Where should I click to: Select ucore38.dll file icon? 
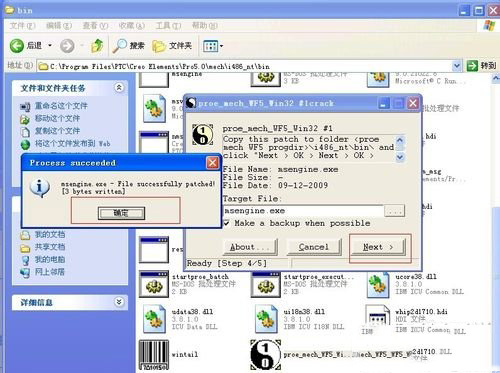pyautogui.click(x=378, y=285)
